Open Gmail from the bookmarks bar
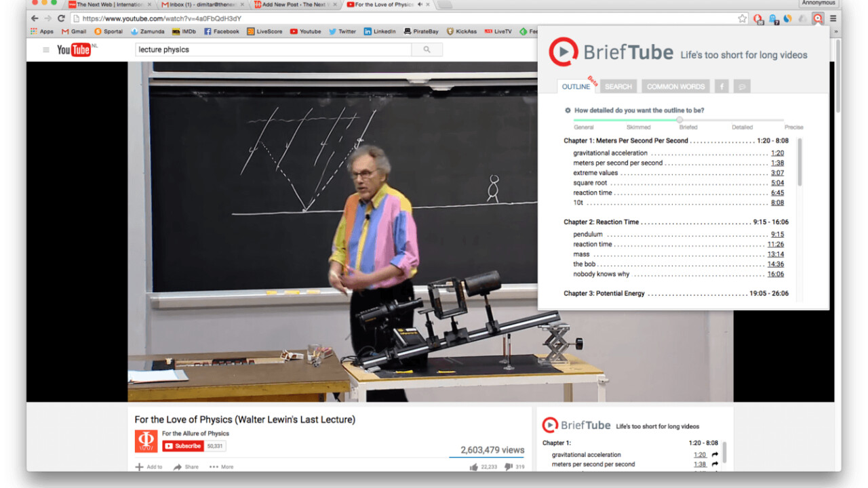 click(73, 30)
